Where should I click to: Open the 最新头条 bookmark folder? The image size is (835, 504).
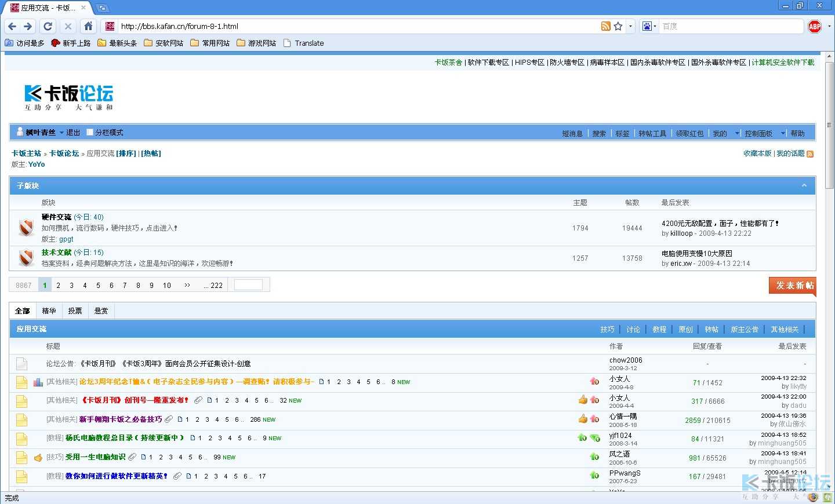point(117,43)
